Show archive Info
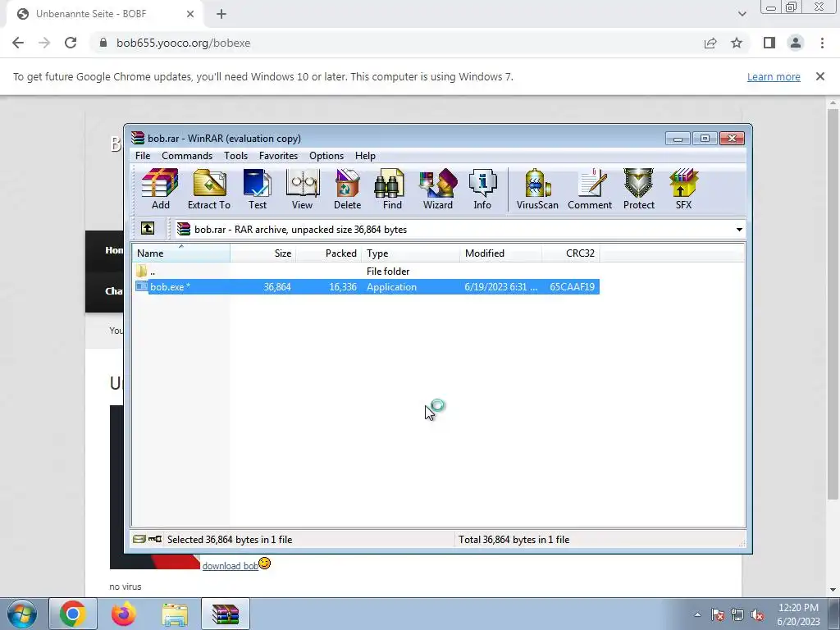Image resolution: width=840 pixels, height=630 pixels. click(482, 189)
